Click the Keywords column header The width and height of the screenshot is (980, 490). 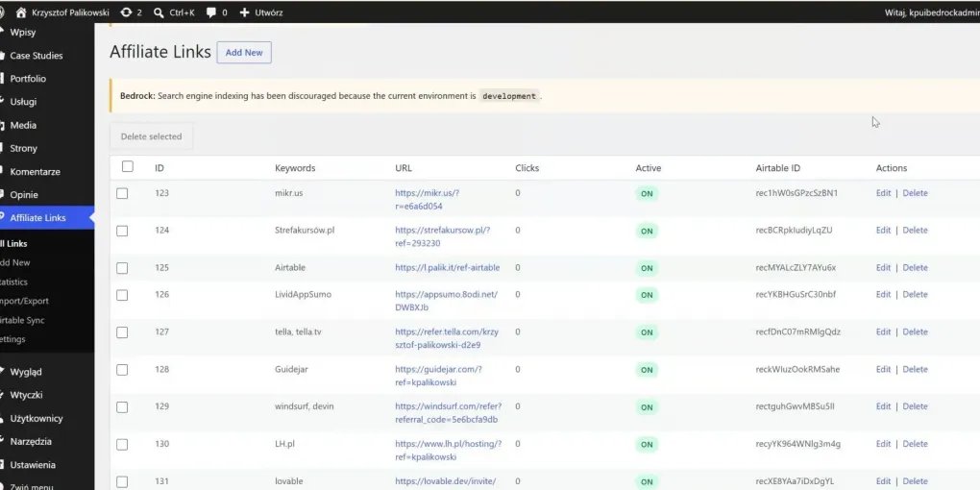pos(295,168)
